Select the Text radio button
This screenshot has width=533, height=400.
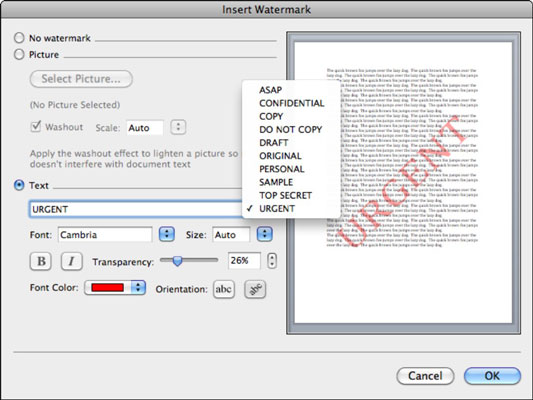(19, 185)
